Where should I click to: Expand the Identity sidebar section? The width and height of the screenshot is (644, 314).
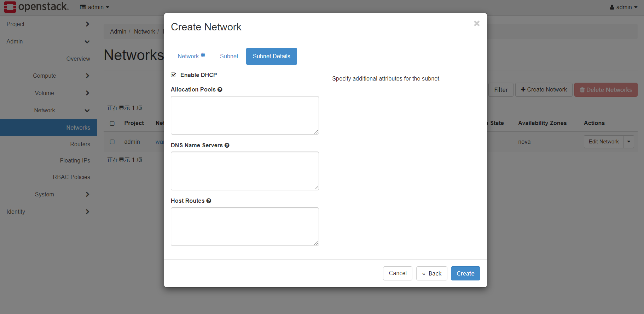[x=48, y=212]
